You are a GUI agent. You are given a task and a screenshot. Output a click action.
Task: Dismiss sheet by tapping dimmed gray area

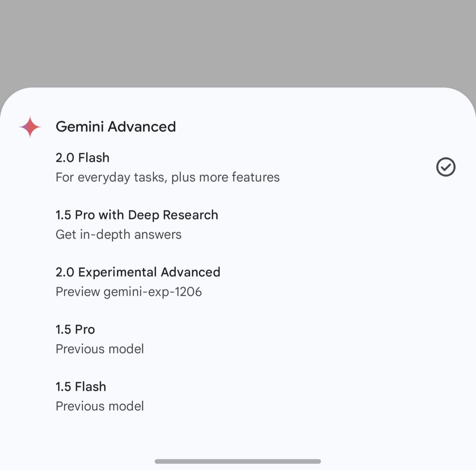(238, 41)
